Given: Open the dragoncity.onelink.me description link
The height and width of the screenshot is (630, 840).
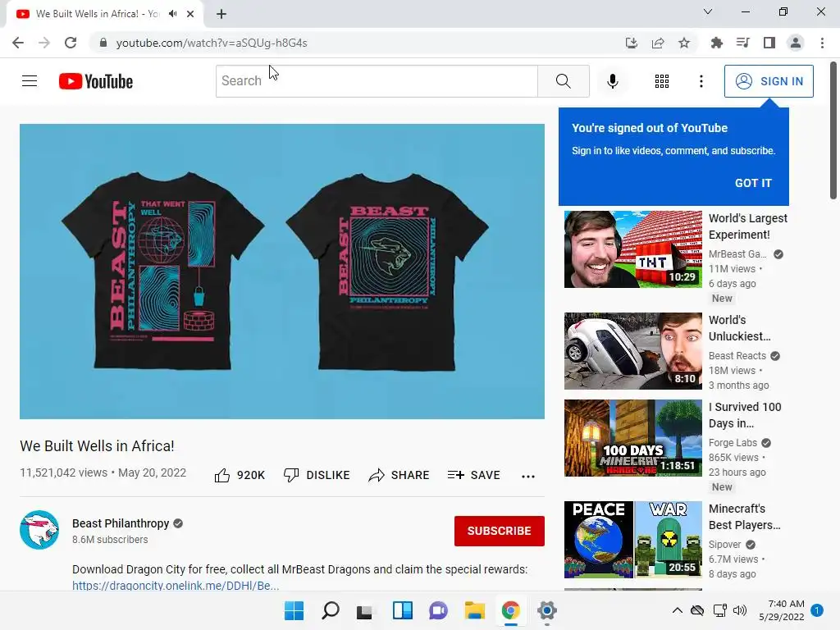Looking at the screenshot, I should click(x=176, y=585).
